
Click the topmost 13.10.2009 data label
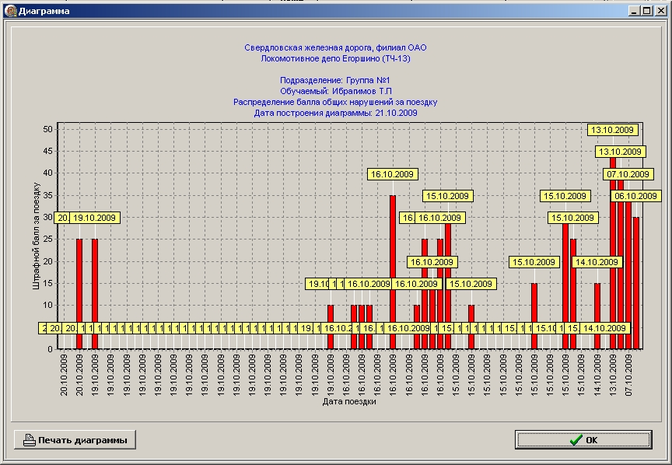coord(613,130)
